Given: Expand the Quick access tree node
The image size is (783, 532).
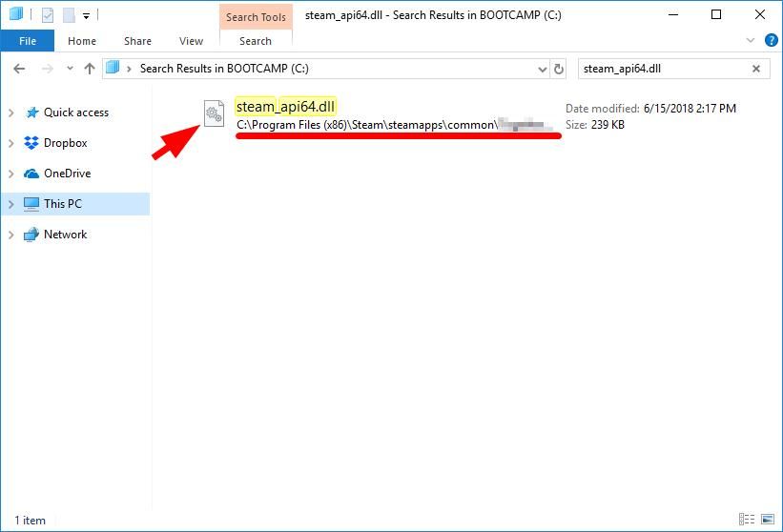Looking at the screenshot, I should pyautogui.click(x=11, y=113).
